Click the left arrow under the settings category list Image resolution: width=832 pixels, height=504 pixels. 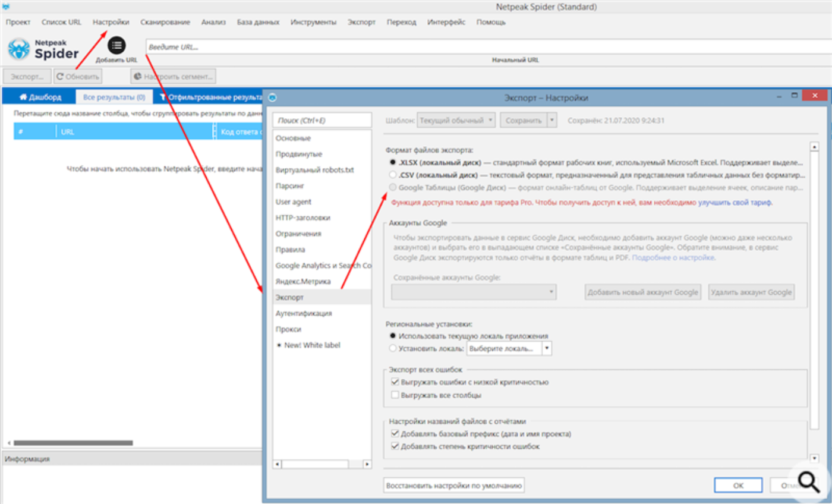tap(277, 464)
